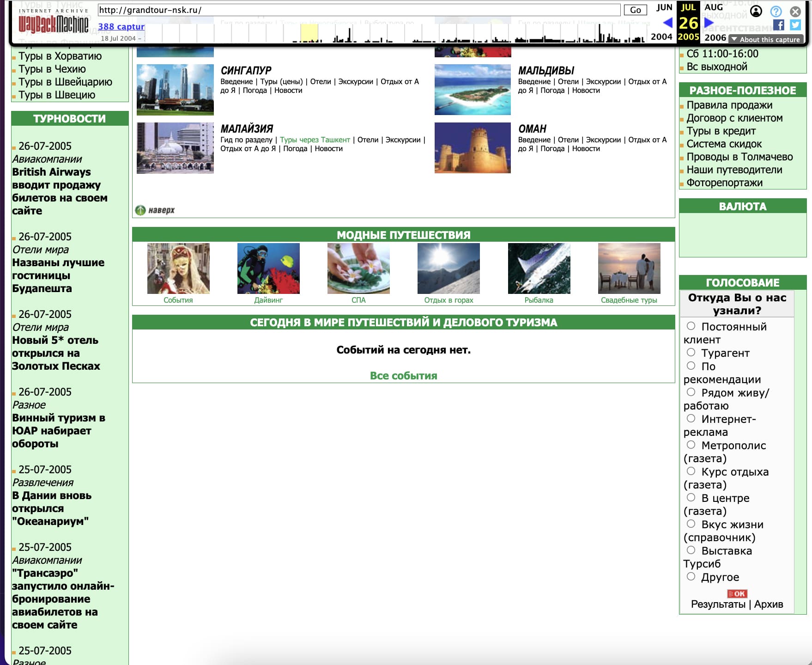Click the Wayback URL input field
This screenshot has width=812, height=665.
(359, 10)
